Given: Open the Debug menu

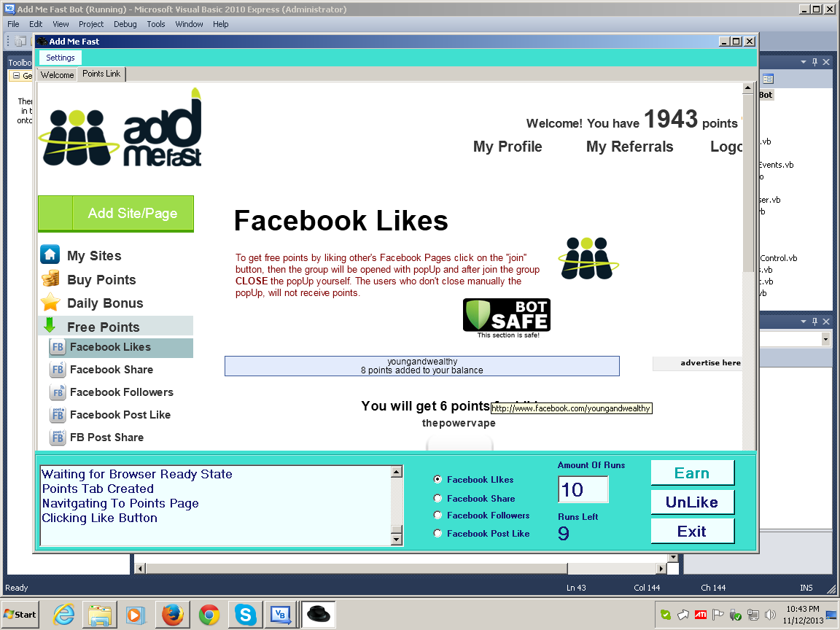Looking at the screenshot, I should click(x=125, y=24).
